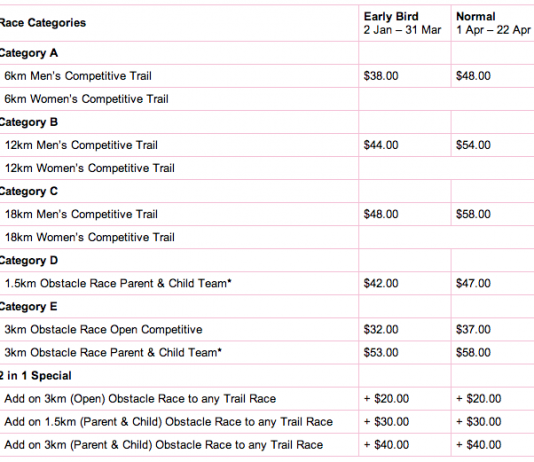The height and width of the screenshot is (462, 534).
Task: Click the Category C heading
Action: click(x=29, y=191)
